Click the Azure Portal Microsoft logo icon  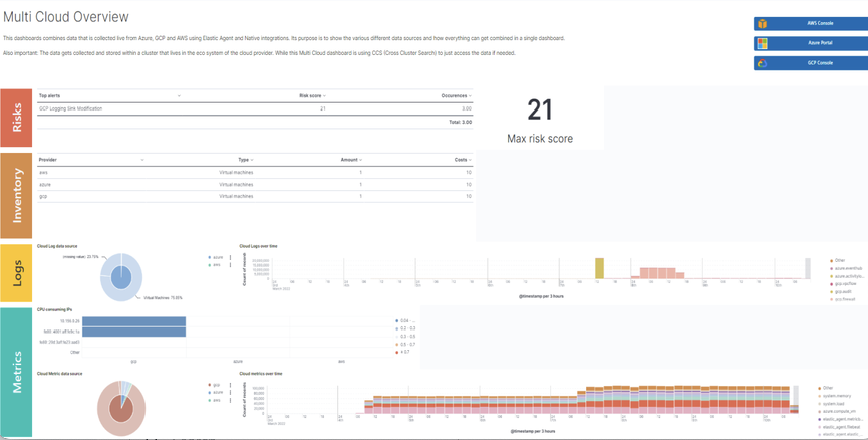[x=762, y=44]
